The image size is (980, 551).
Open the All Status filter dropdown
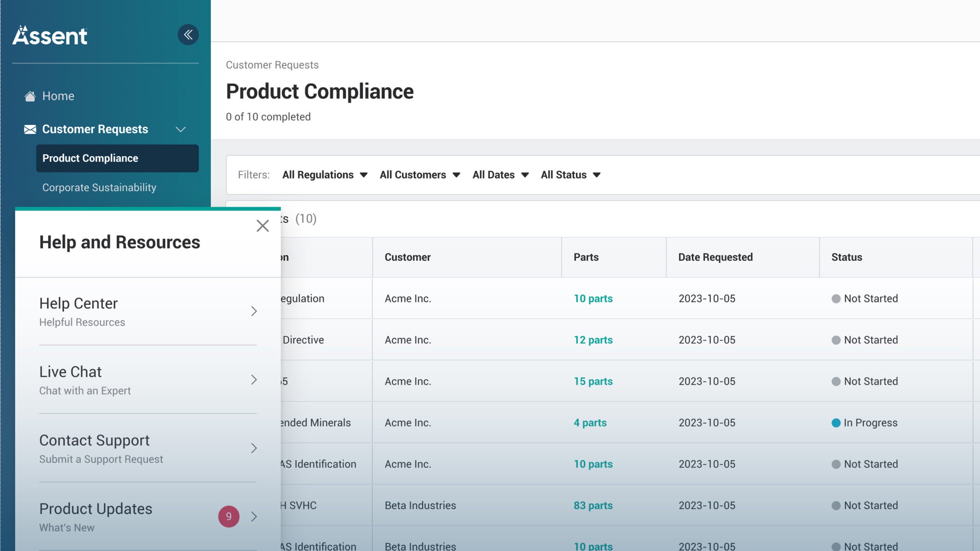pyautogui.click(x=570, y=175)
